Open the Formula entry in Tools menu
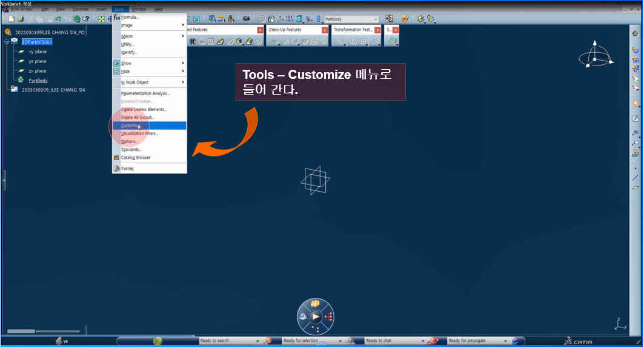Image resolution: width=644 pixels, height=347 pixels. pyautogui.click(x=150, y=17)
